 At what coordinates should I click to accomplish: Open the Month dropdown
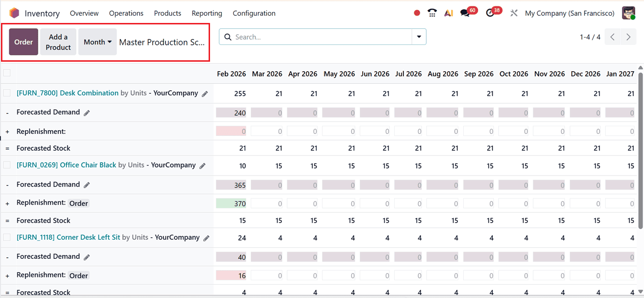click(x=97, y=42)
